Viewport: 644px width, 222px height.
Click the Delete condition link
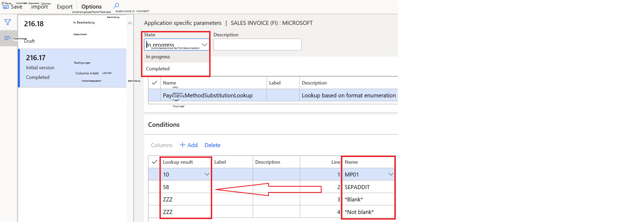coord(212,145)
